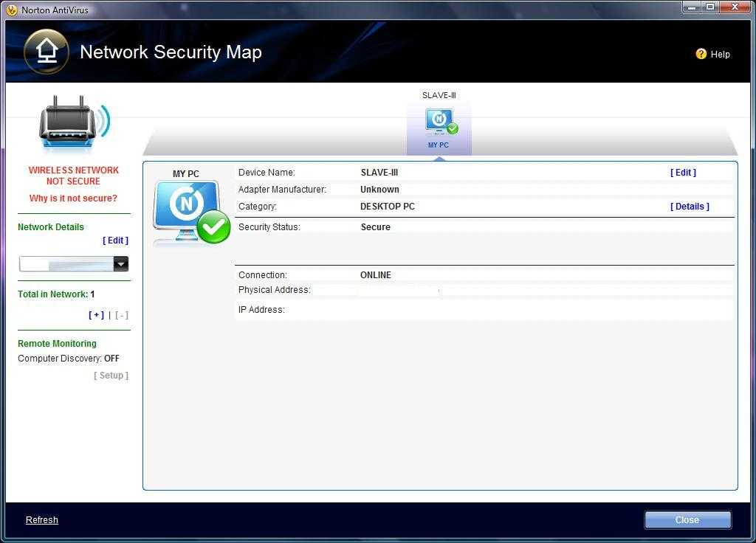756x543 pixels.
Task: Click the Remote Monitoring heading
Action: coord(57,344)
